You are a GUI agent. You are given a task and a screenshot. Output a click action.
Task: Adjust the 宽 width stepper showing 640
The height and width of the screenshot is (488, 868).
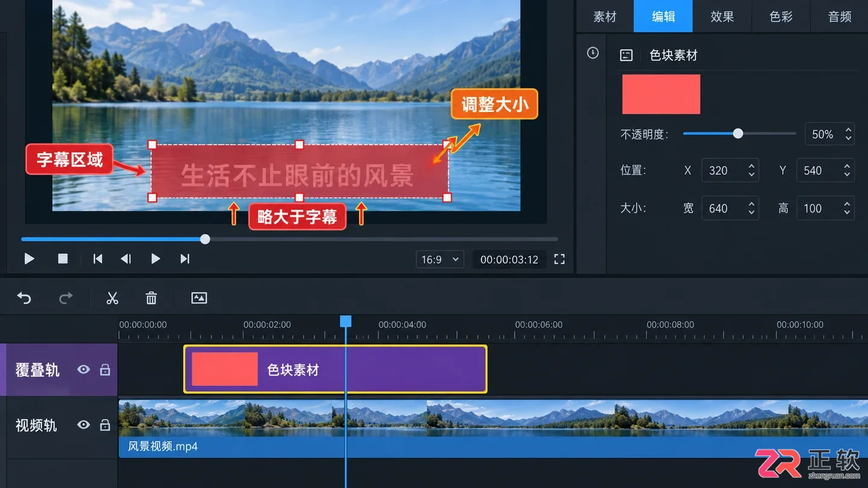(752, 208)
